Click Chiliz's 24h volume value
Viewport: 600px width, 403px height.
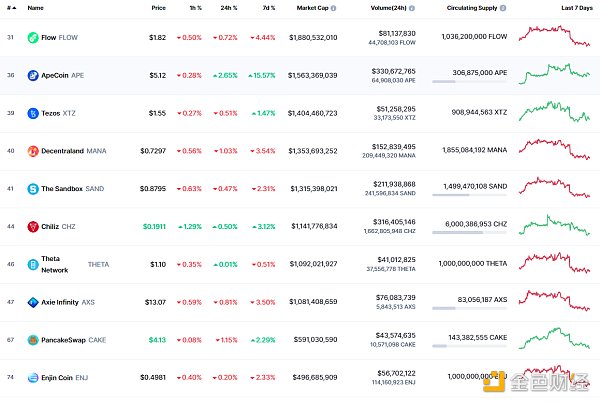394,221
